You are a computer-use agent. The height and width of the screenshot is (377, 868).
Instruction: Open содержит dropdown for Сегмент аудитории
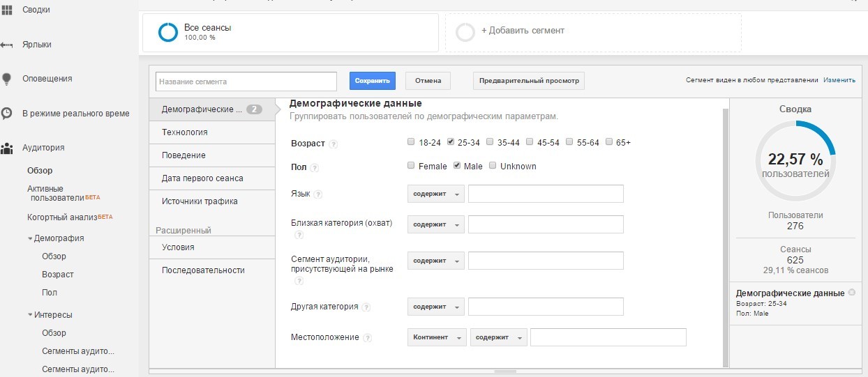tap(435, 261)
